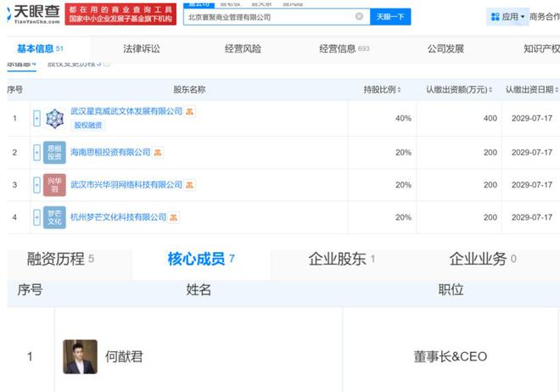Clear the search box with the X icon
The width and height of the screenshot is (560, 392).
(x=359, y=16)
